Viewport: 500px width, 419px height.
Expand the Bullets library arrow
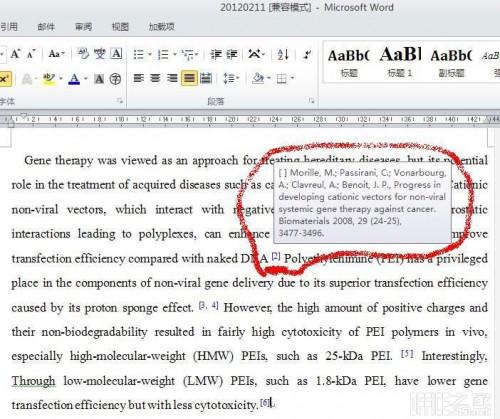pos(150,54)
